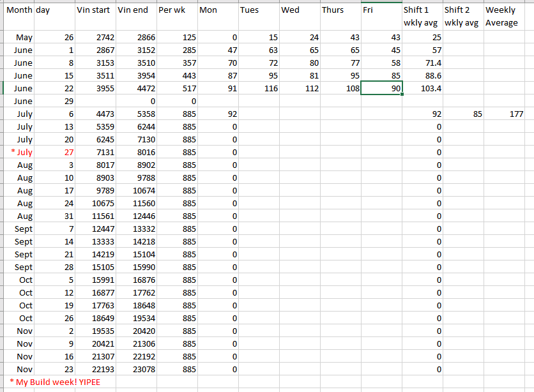Select the "Shift 2 wkly avg" header cell
The width and height of the screenshot is (534, 392).
click(x=462, y=17)
